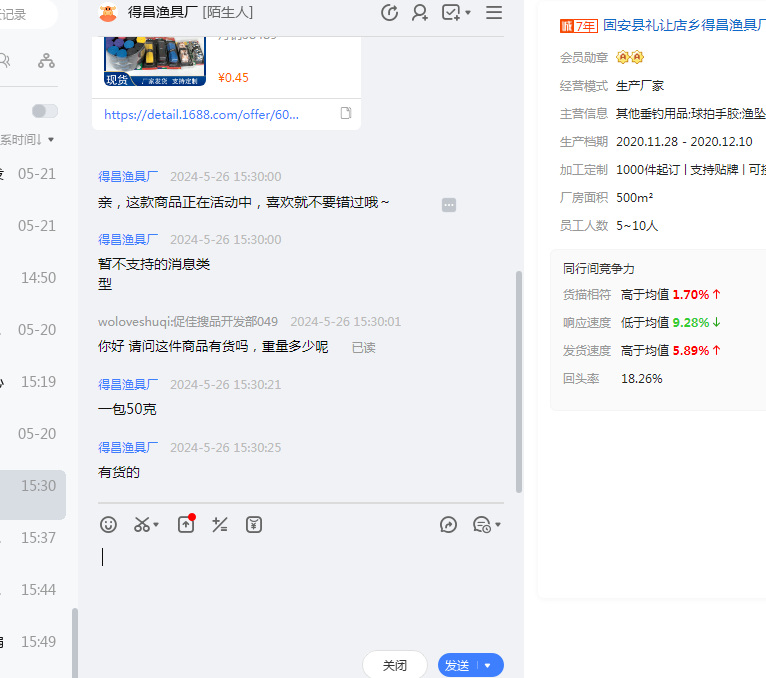Open the hamburger menu in chat header
This screenshot has width=766, height=678.
(x=494, y=13)
